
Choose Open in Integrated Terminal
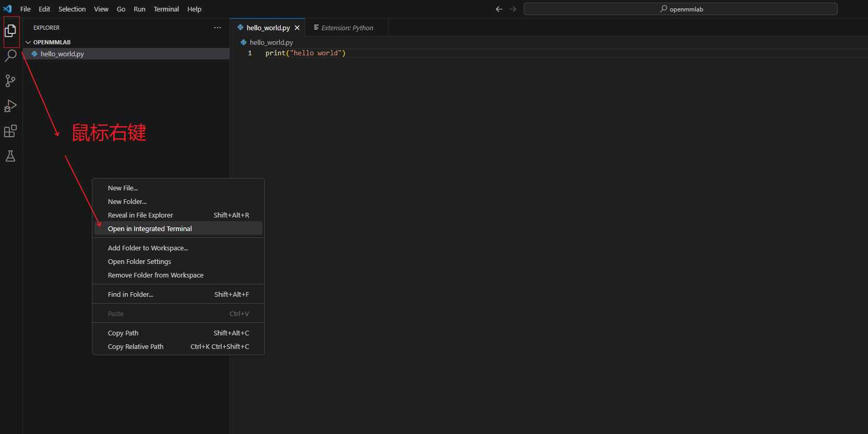pyautogui.click(x=150, y=228)
